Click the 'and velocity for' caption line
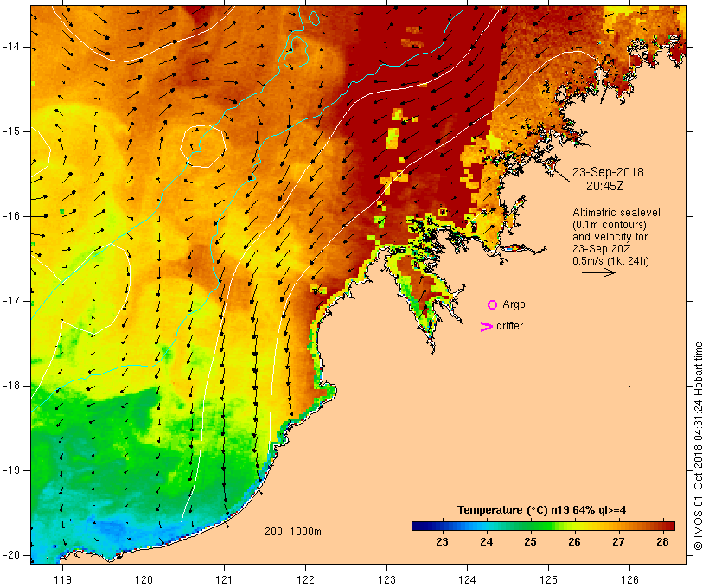This screenshot has width=709, height=588. [x=610, y=237]
